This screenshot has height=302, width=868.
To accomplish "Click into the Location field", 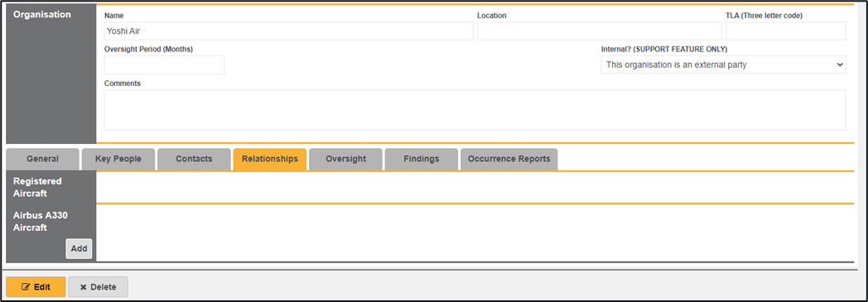I will pyautogui.click(x=600, y=31).
